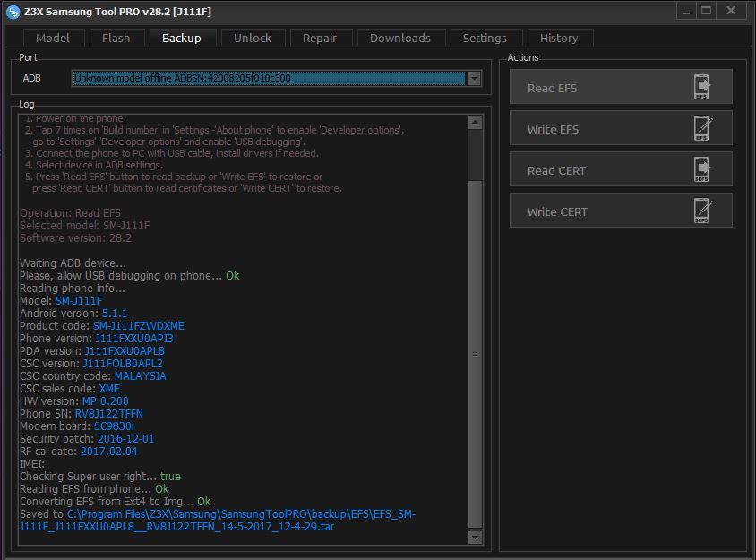This screenshot has height=560, width=756.
Task: Click CSC version J111FOLB0APL2
Action: coord(123,364)
